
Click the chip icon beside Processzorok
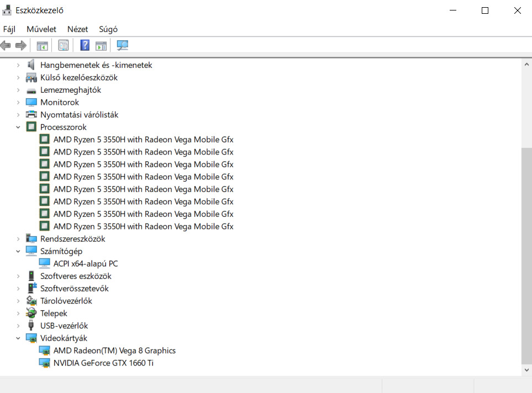click(x=31, y=127)
